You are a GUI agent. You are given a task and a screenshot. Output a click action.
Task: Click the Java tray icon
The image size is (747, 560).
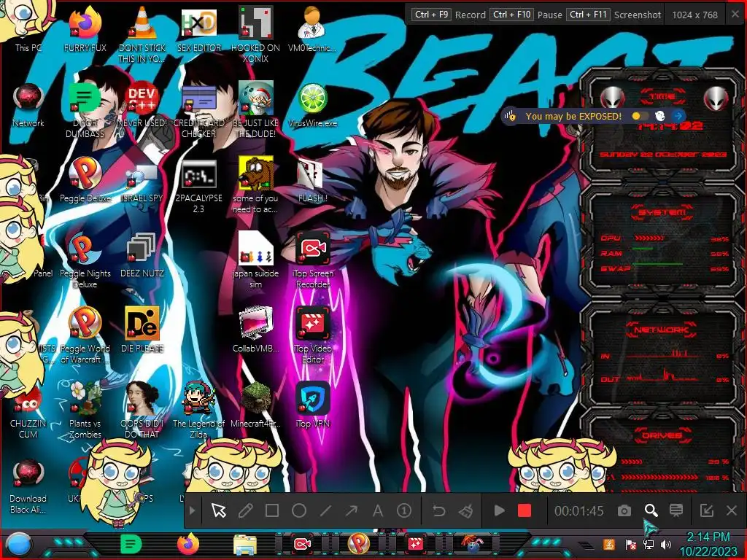tap(608, 544)
